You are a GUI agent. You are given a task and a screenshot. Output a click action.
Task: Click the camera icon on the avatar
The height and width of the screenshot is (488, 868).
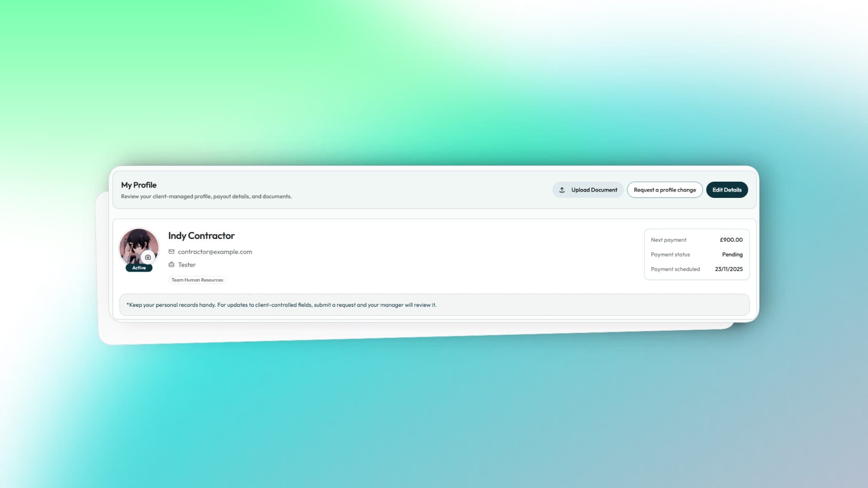(x=148, y=257)
